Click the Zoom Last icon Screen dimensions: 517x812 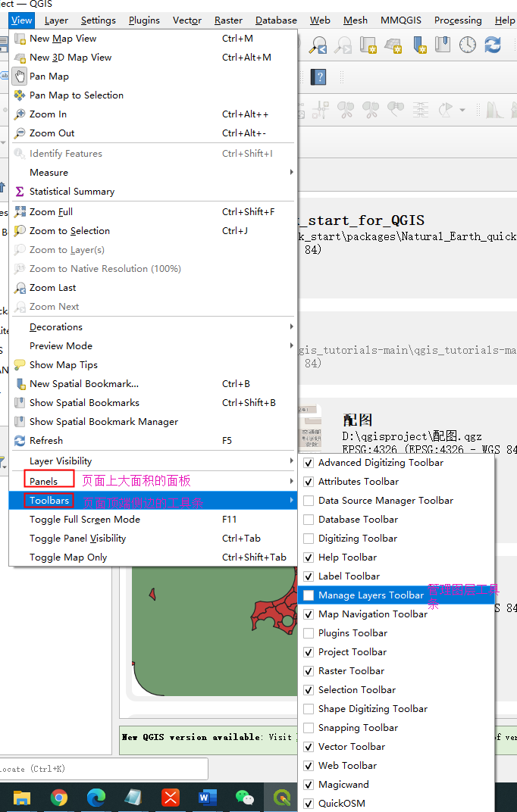(20, 288)
